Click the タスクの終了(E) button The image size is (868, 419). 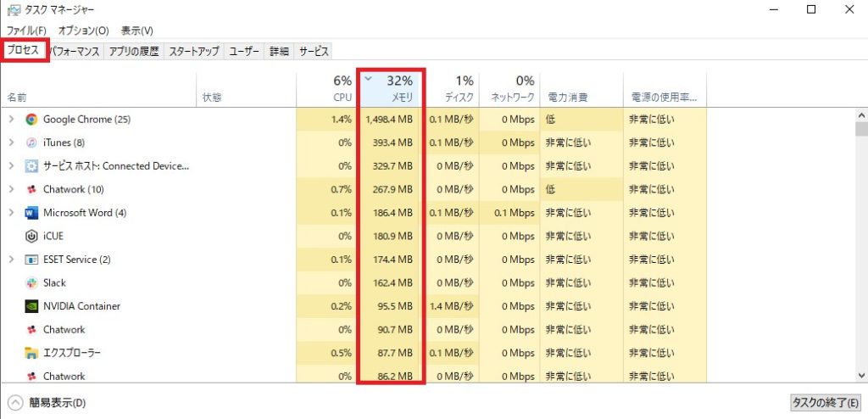coord(826,402)
